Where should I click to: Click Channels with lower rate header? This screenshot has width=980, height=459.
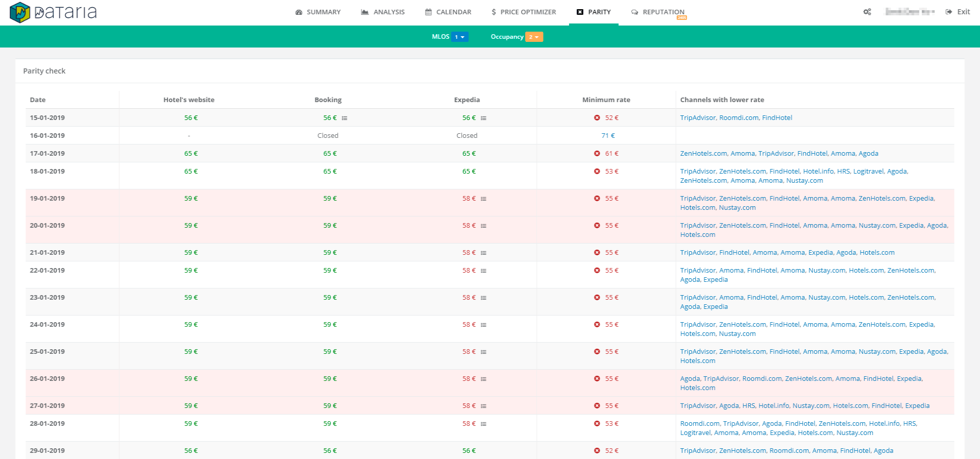(x=722, y=100)
